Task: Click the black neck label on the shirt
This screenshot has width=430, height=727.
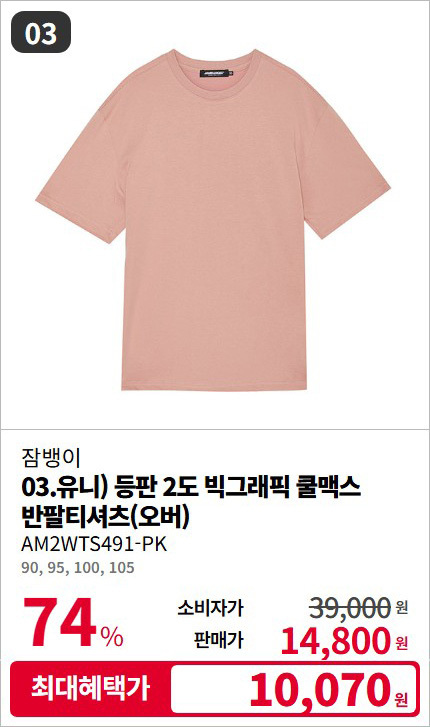Action: [214, 73]
